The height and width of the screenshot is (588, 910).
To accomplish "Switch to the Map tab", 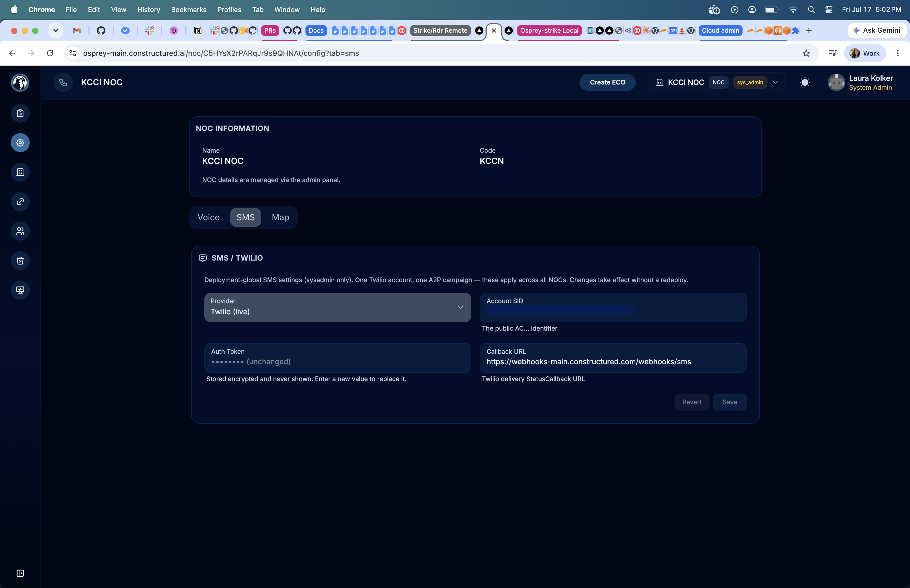I will tap(280, 217).
